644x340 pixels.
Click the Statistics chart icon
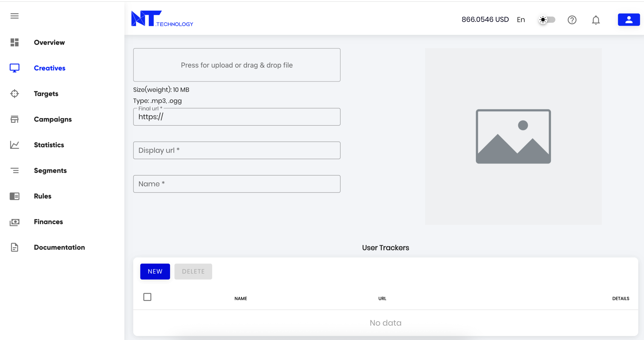tap(14, 145)
